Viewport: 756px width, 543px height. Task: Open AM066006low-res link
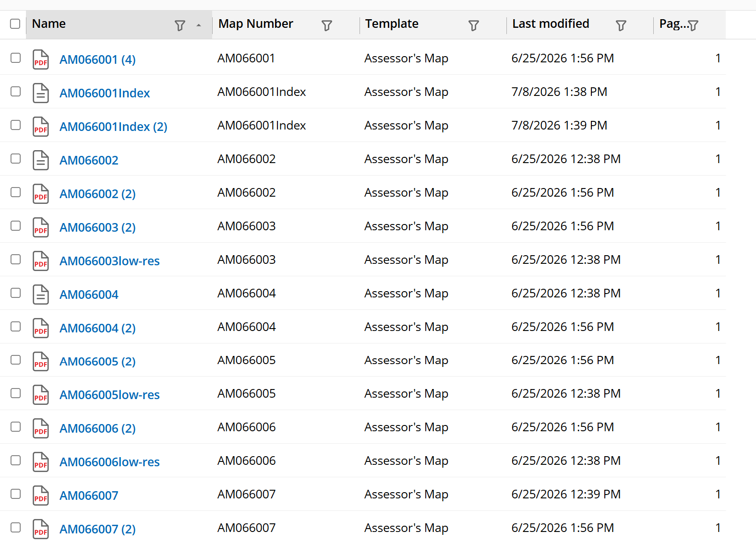[109, 462]
